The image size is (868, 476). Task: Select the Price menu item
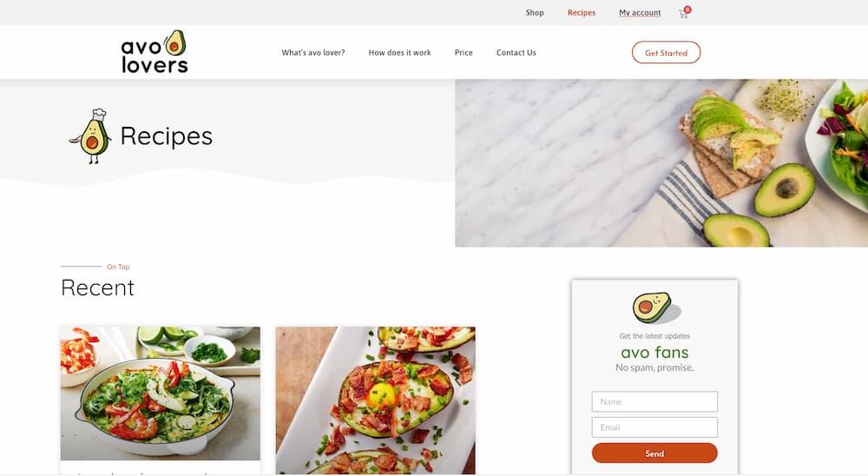tap(464, 53)
